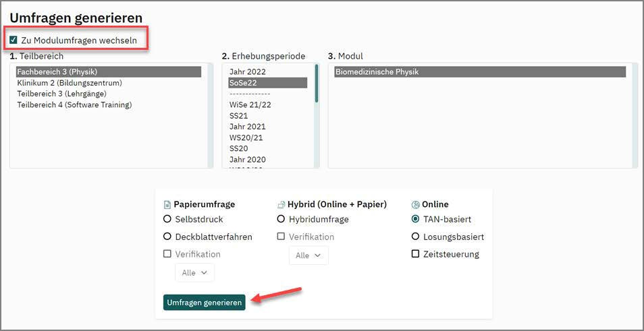
Task: Select Jahr 2022 period entry
Action: [248, 72]
